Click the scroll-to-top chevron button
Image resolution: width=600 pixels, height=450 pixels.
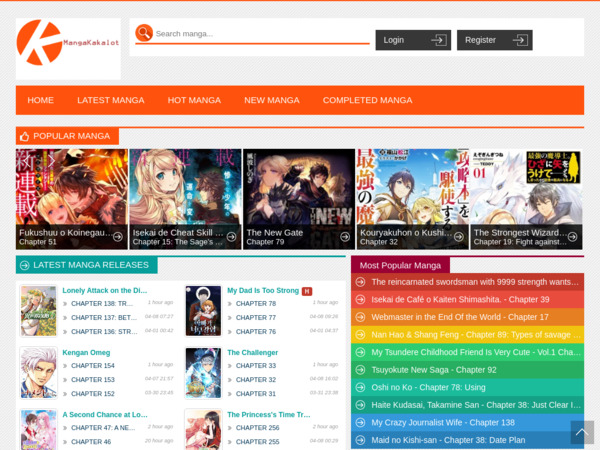tap(582, 433)
